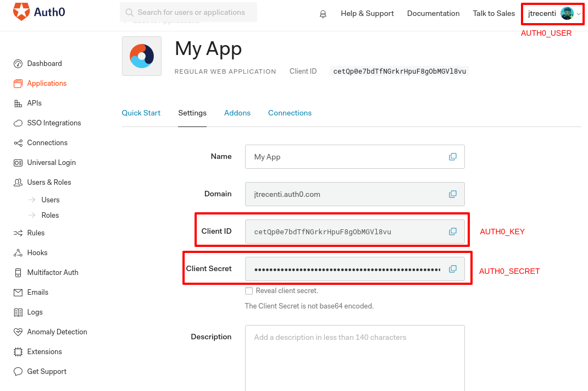Click the Description text area
Screen dimensions: 588x391
click(x=355, y=359)
